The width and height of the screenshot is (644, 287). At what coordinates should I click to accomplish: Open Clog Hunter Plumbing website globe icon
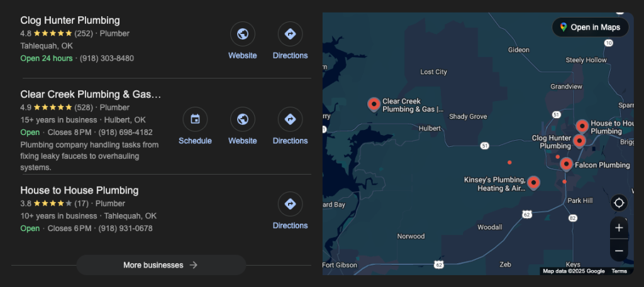(x=242, y=34)
